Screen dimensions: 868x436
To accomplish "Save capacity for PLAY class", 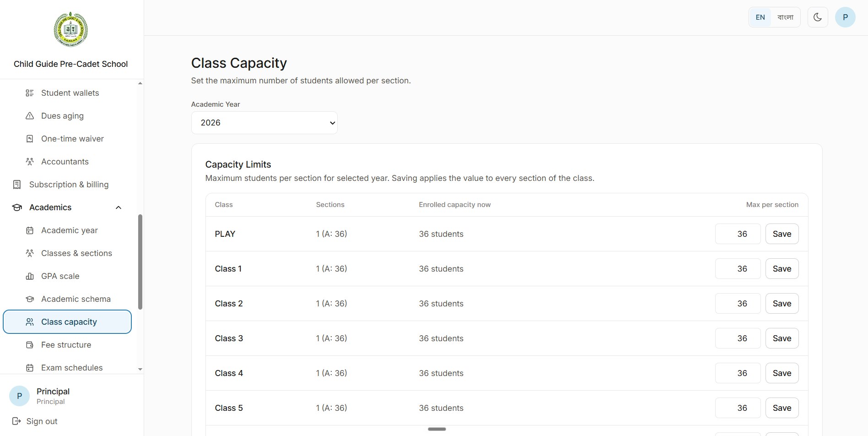I will 782,234.
